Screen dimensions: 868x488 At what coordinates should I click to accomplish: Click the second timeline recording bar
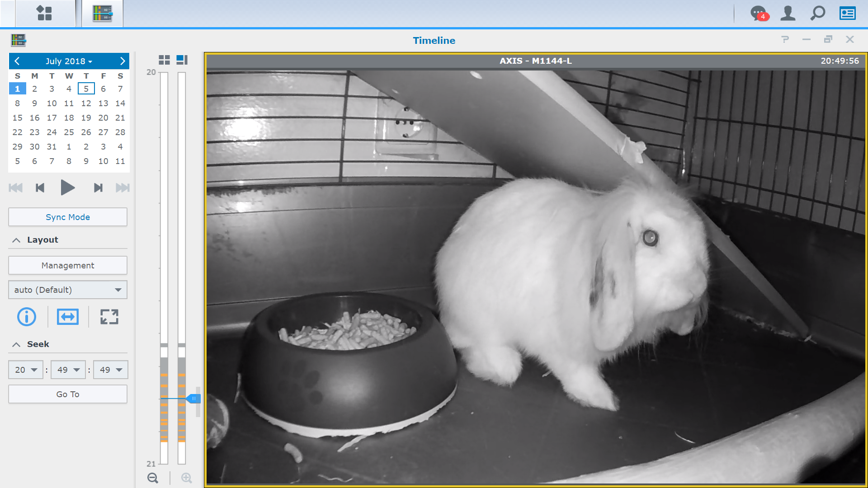click(182, 268)
